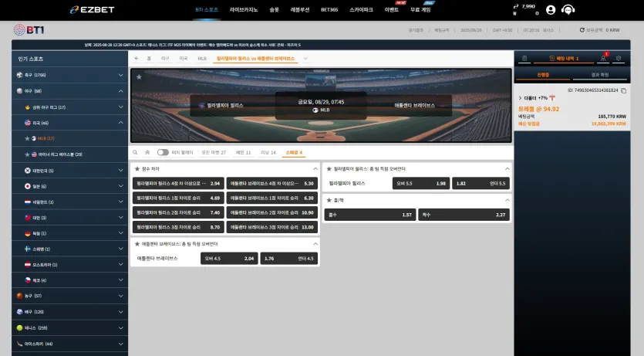Open the user account profile icon

551,10
